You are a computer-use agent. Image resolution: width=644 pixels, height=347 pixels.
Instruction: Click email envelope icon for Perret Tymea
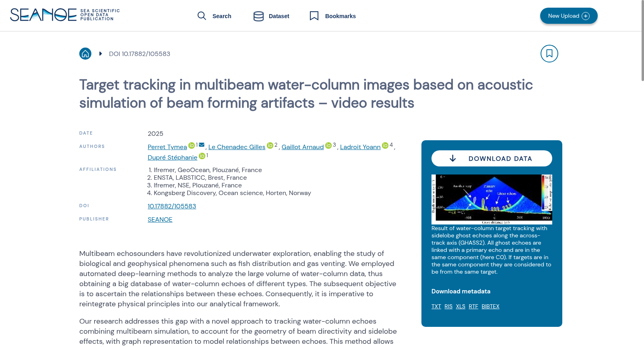click(202, 145)
